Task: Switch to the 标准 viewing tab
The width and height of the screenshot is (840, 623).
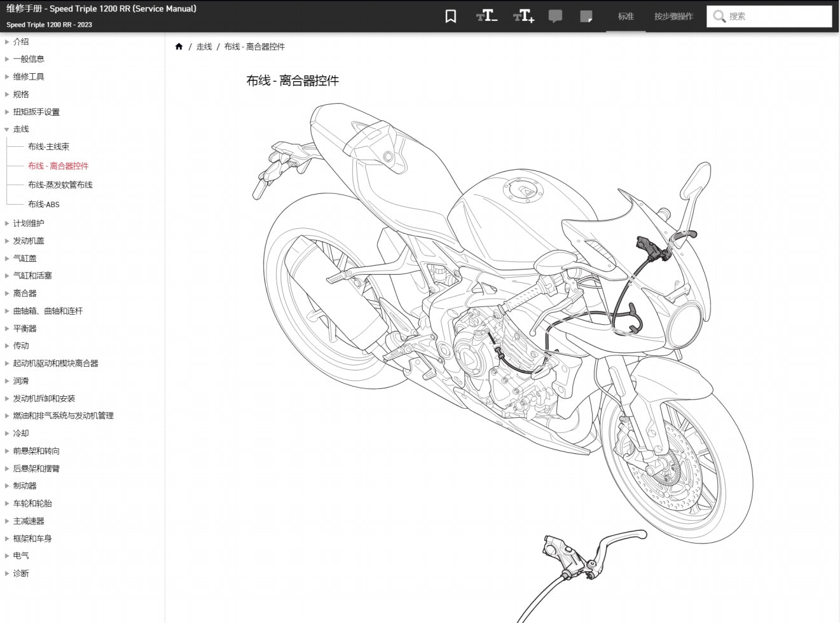Action: [x=626, y=17]
